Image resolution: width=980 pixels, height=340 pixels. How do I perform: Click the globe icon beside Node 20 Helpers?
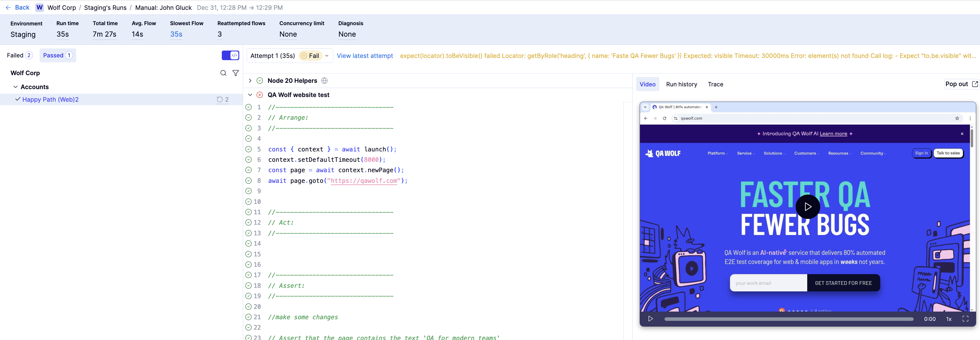(x=324, y=81)
